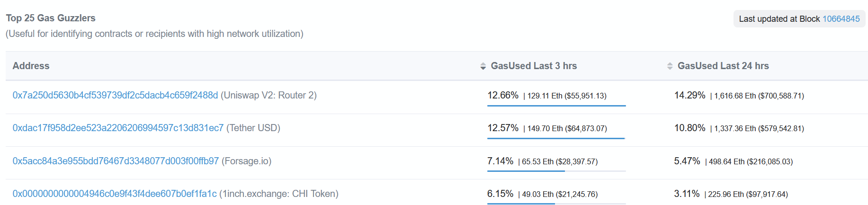
Task: Click Forsage.io's 7.14% usage progress bar
Action: [556, 171]
